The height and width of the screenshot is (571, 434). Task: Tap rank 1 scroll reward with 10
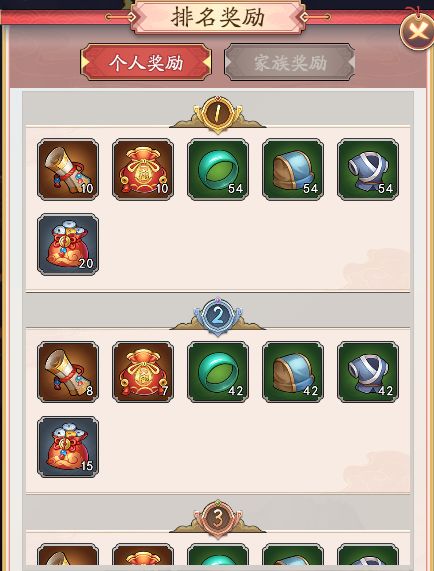[68, 169]
